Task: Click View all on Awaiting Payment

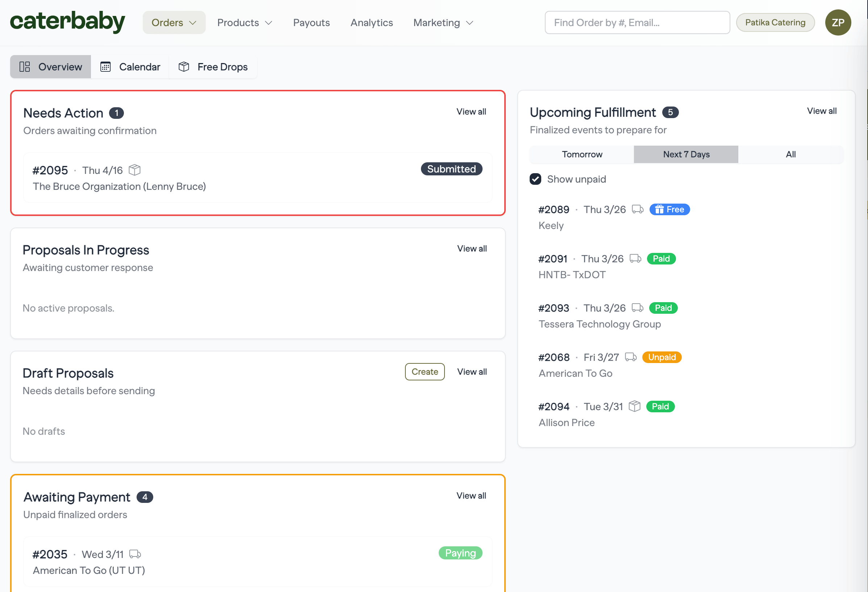Action: 471,496
